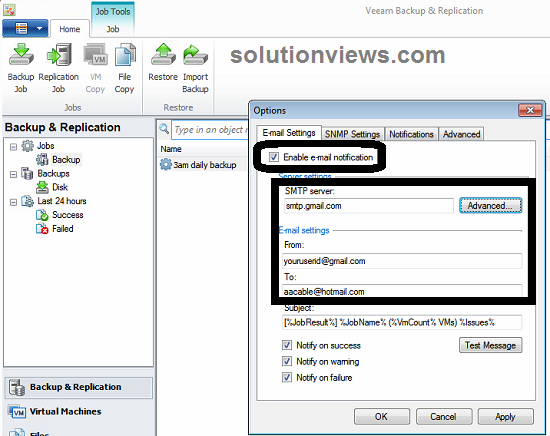Viewport: 550px width, 436px height.
Task: Select Failed under Last 24 hours
Action: click(x=63, y=229)
